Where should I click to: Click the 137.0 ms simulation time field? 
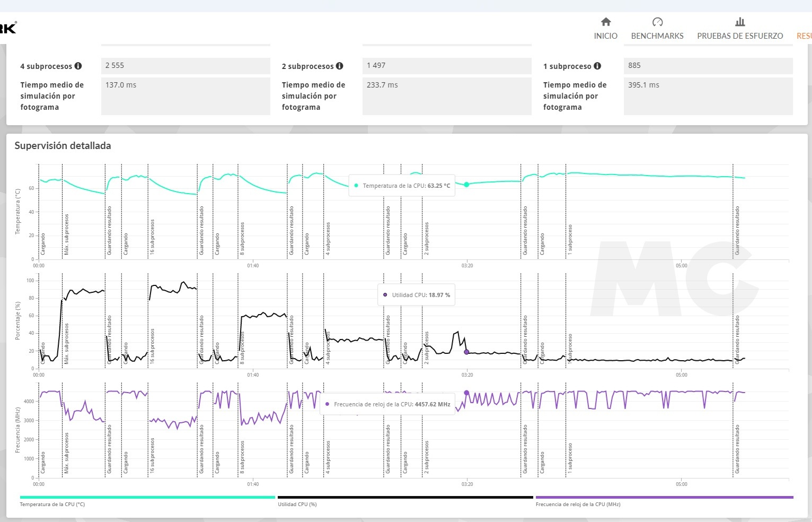coord(186,96)
